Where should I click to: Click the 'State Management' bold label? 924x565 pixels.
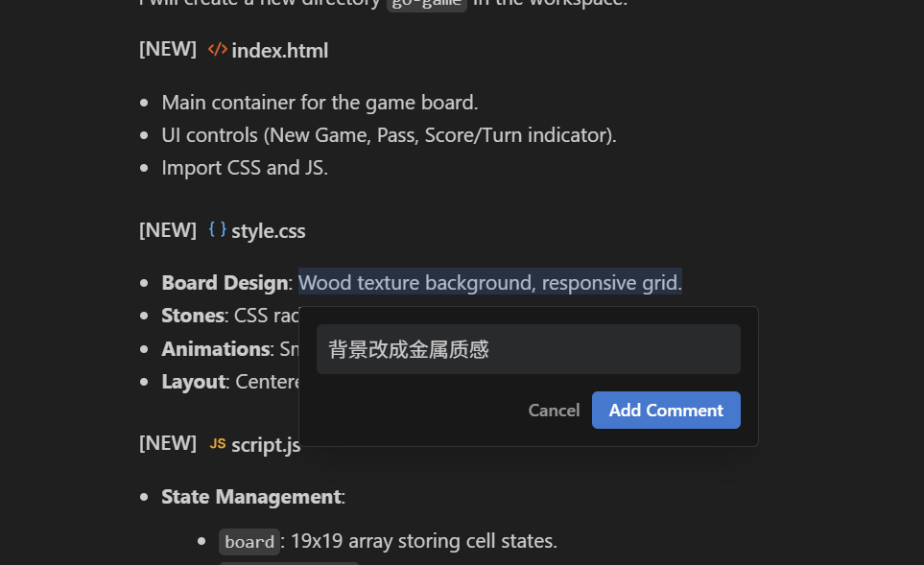[x=251, y=497]
